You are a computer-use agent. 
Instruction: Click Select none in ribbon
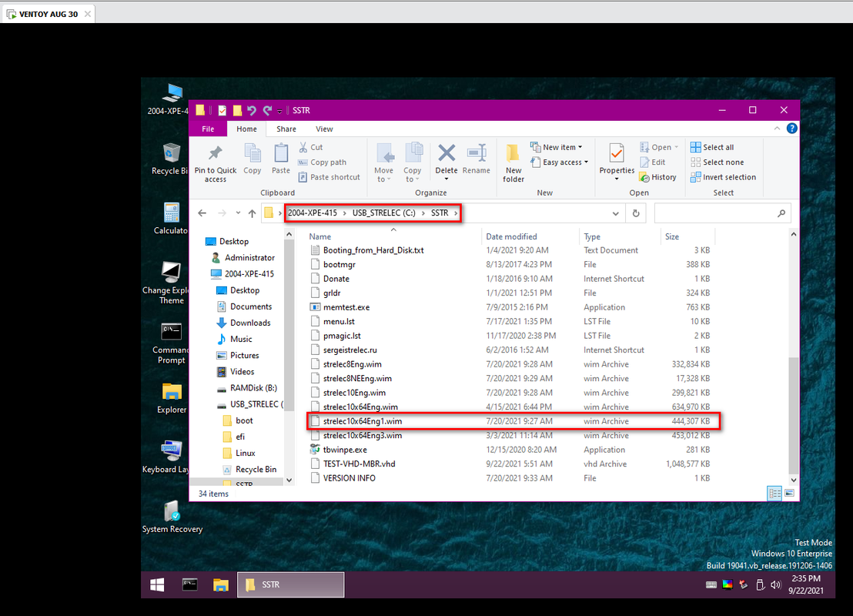click(717, 162)
